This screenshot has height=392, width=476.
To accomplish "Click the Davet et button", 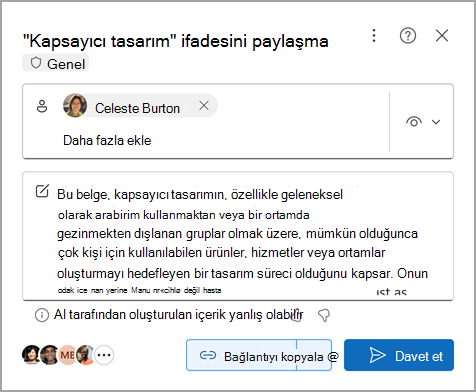I will point(399,355).
